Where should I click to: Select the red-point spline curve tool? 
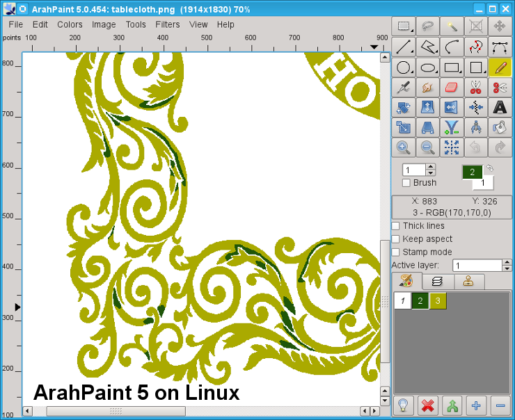[x=476, y=47]
